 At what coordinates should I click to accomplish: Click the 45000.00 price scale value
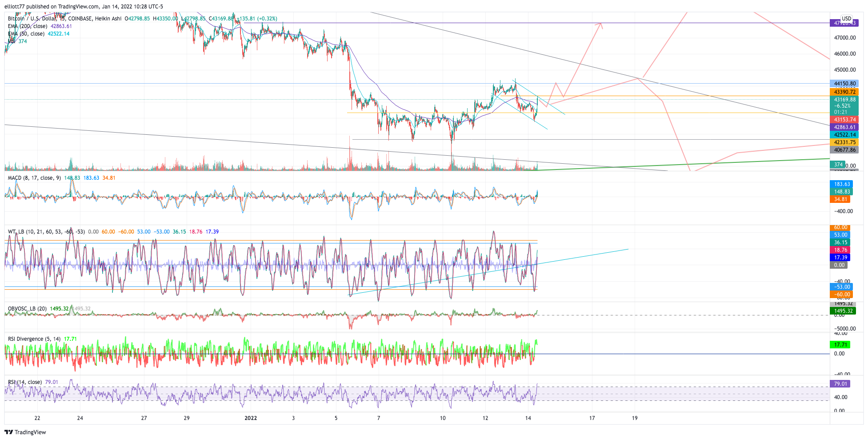[x=845, y=70]
